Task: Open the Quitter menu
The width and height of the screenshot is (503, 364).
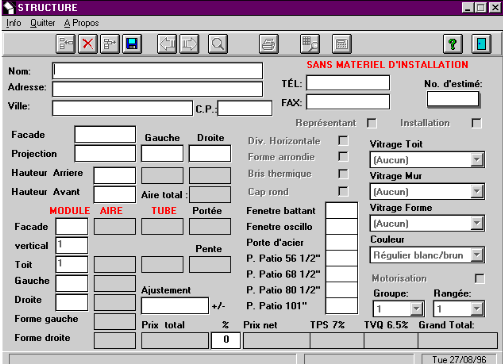Action: (43, 23)
